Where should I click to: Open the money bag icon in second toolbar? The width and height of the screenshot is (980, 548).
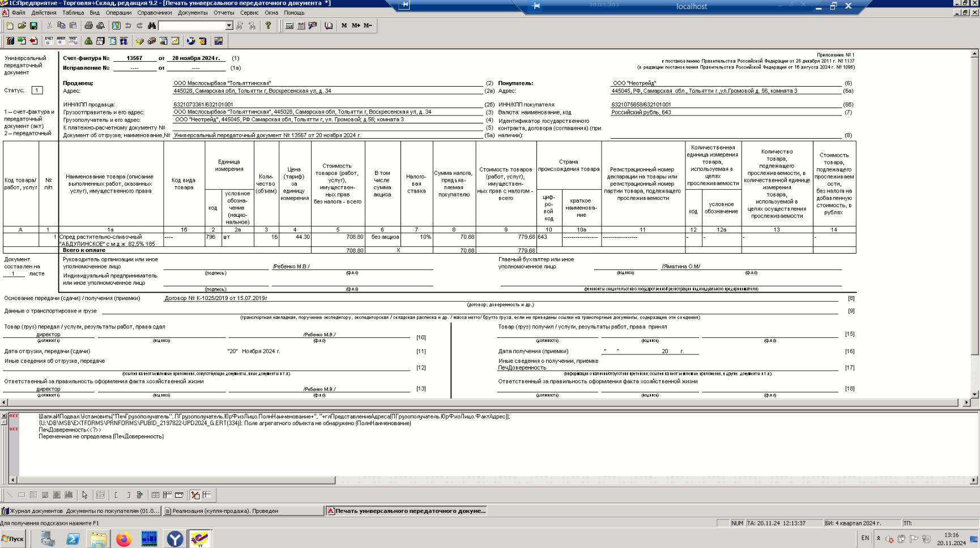tap(88, 41)
